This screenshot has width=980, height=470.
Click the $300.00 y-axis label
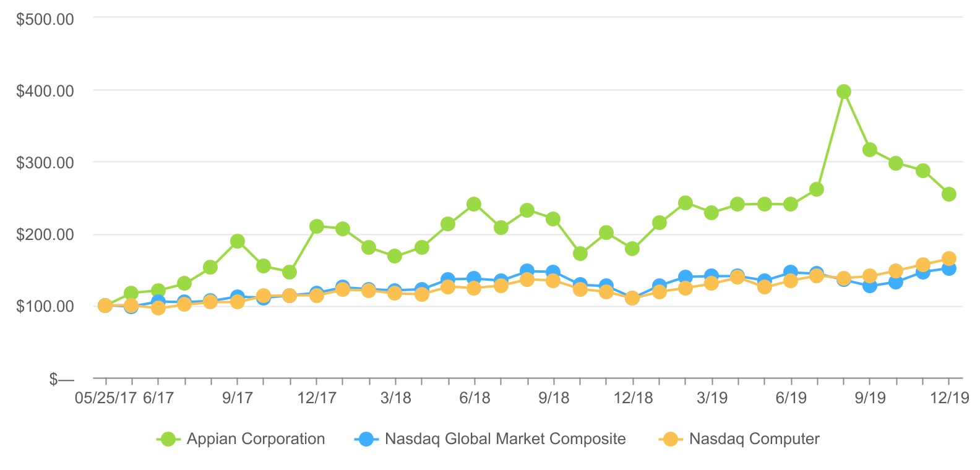coord(45,163)
